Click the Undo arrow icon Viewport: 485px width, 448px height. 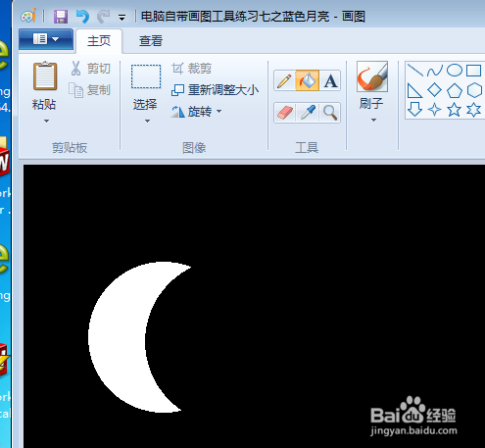(x=82, y=17)
